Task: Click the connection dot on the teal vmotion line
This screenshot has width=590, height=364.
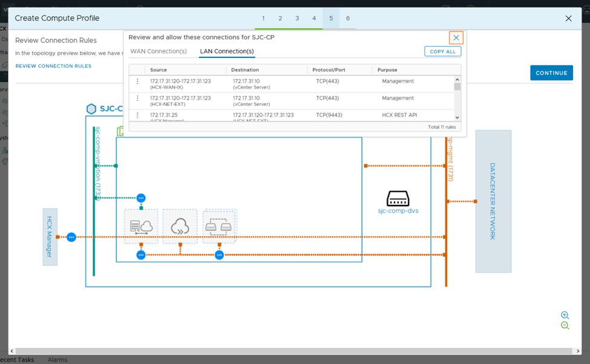Action: click(141, 198)
